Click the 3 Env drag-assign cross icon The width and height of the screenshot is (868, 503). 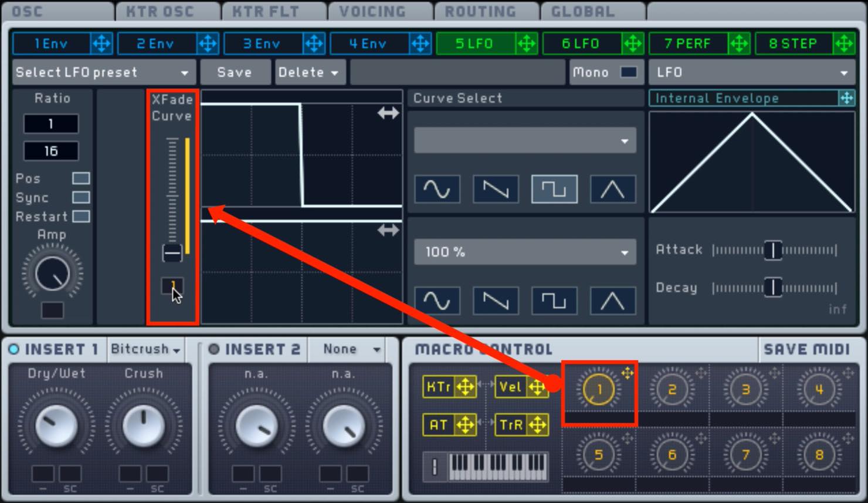[x=314, y=43]
